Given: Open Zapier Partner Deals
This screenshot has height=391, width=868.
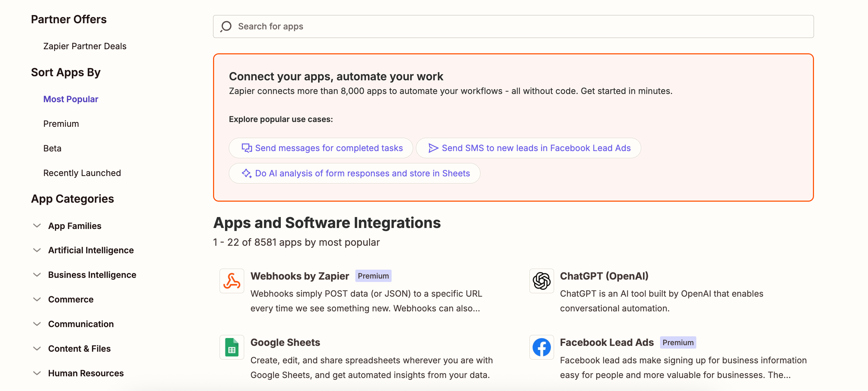Looking at the screenshot, I should pos(85,46).
